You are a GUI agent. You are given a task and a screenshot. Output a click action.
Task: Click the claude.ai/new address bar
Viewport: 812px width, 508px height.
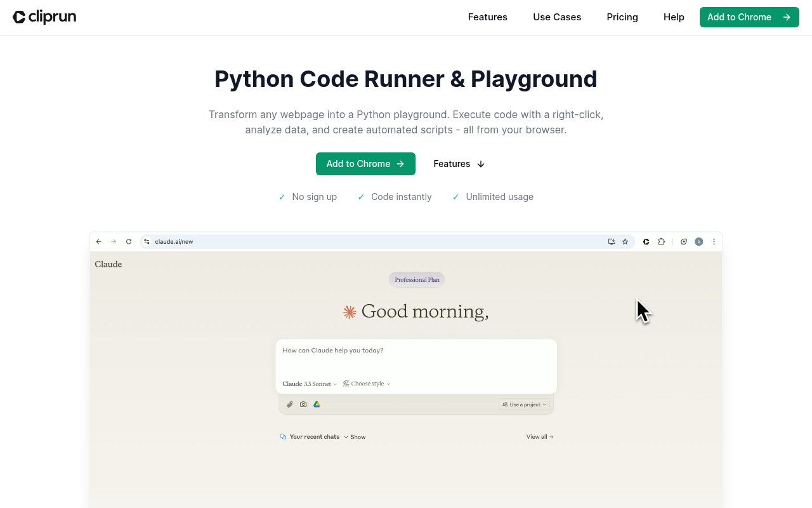pyautogui.click(x=387, y=241)
